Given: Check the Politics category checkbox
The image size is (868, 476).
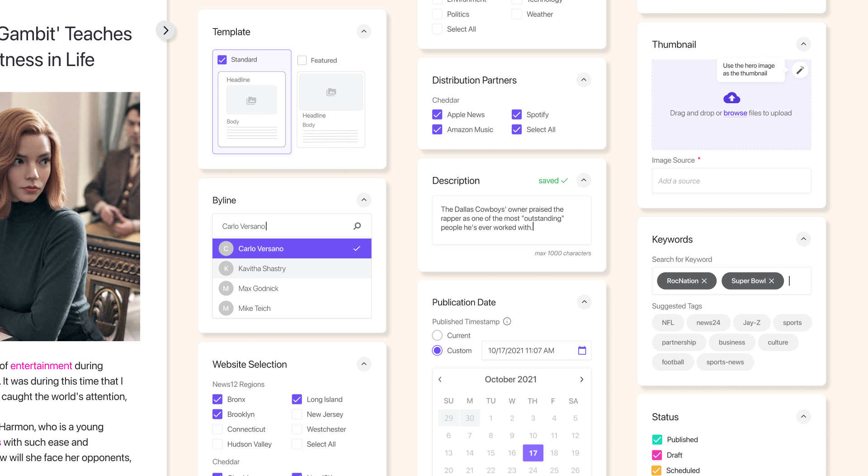Looking at the screenshot, I should (x=437, y=14).
